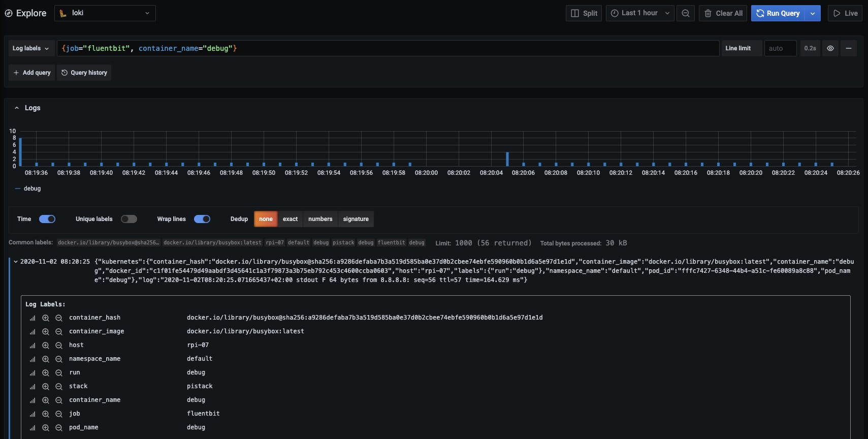Click the common label rpi-07 tag
This screenshot has width=868, height=439.
[275, 243]
